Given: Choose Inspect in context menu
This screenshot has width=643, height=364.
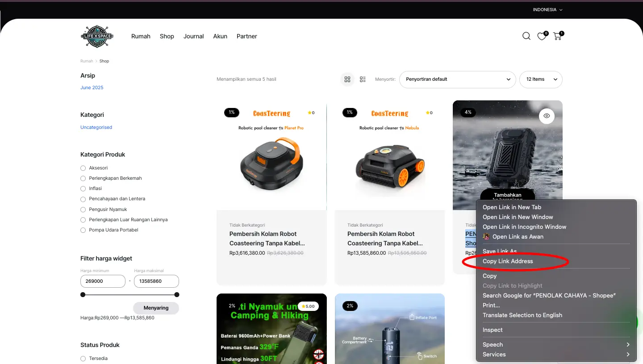Looking at the screenshot, I should point(556,330).
